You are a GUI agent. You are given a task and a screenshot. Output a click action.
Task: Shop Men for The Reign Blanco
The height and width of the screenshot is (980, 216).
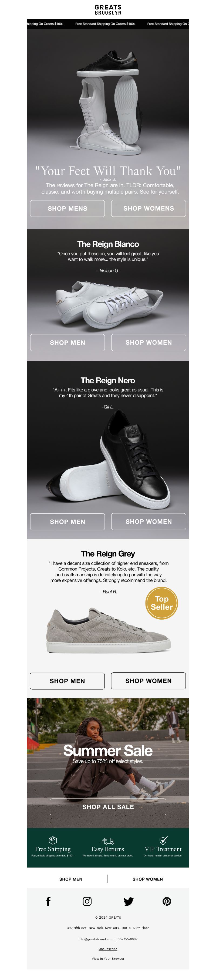pyautogui.click(x=67, y=342)
